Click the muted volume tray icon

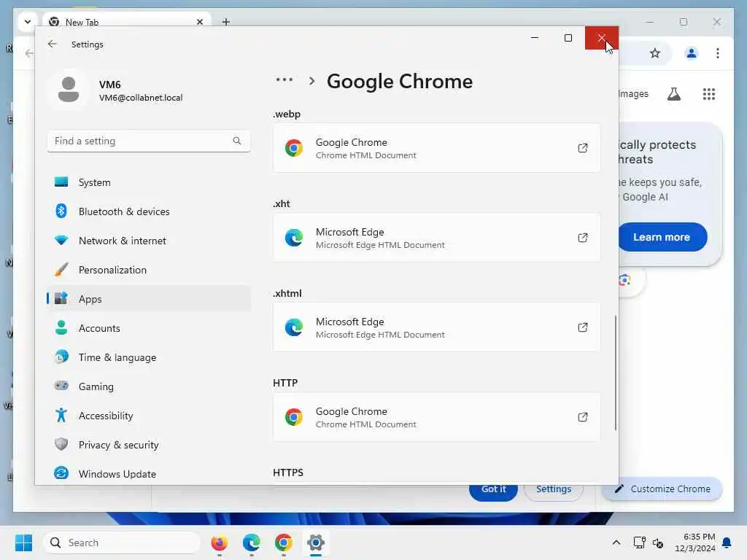[658, 542]
